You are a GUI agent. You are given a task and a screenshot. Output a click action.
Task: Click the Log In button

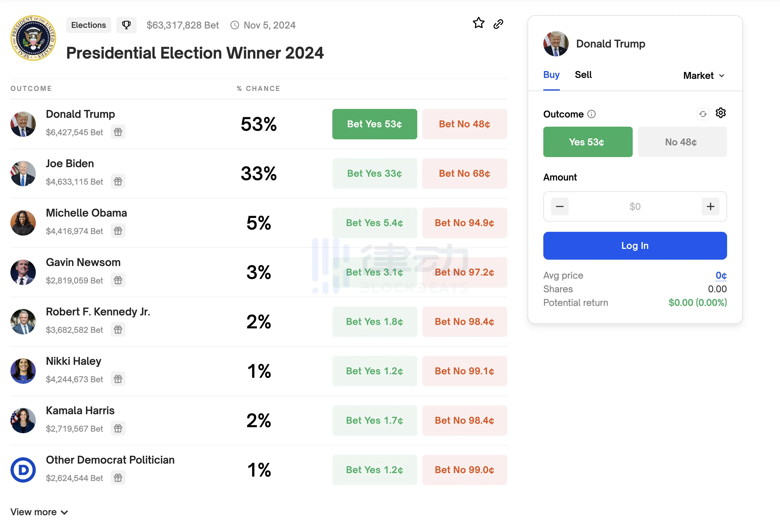[x=635, y=245]
